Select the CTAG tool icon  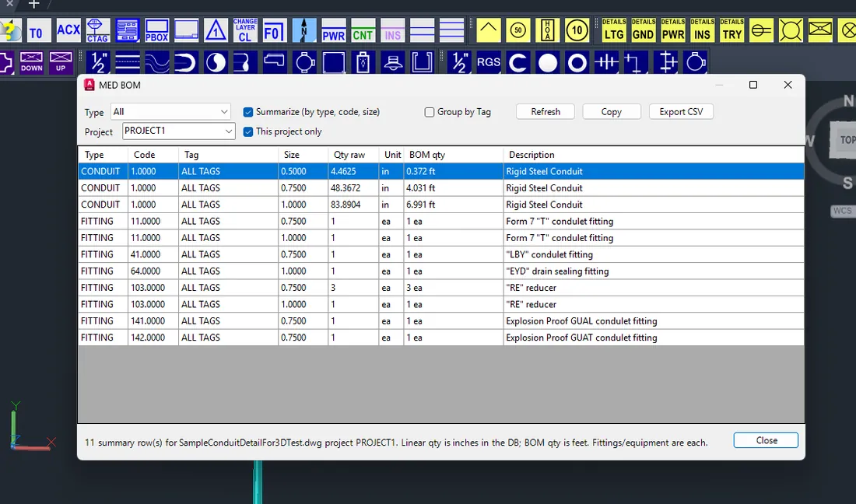(98, 30)
